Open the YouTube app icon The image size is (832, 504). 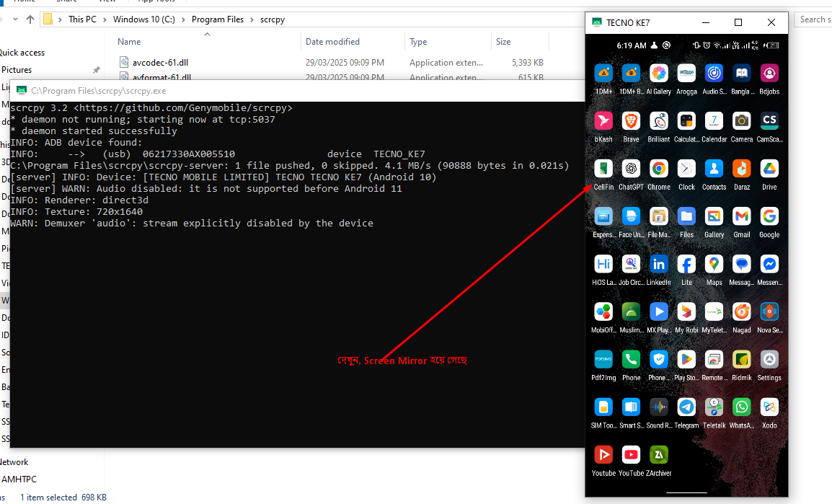631,454
